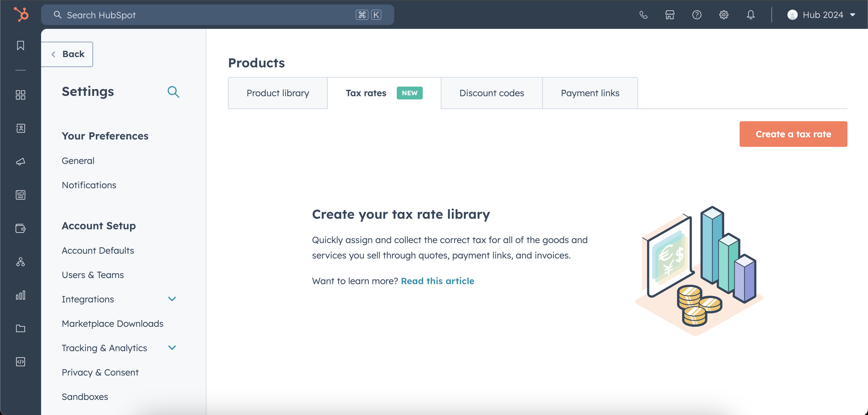Open Account Defaults settings
868x415 pixels.
[x=98, y=250]
